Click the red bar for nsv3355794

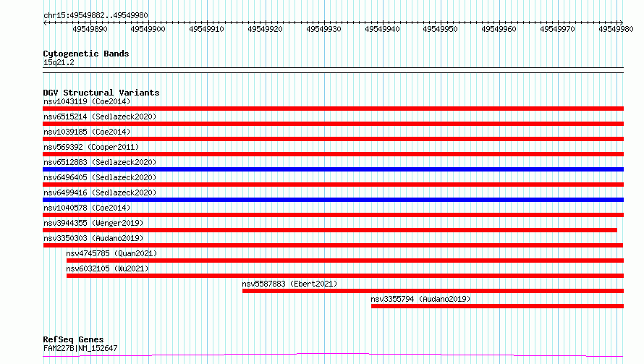(497, 306)
